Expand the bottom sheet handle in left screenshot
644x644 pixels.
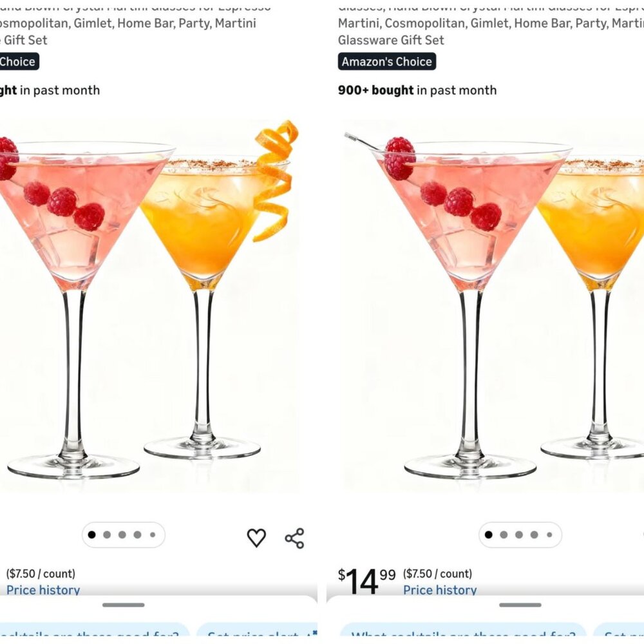click(123, 605)
